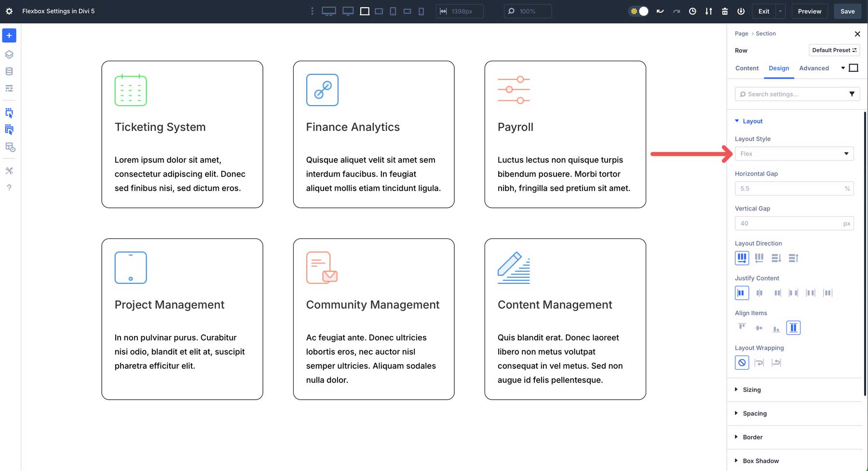Disable wrapping with the no-wrap option
The width and height of the screenshot is (868, 471).
(x=742, y=362)
